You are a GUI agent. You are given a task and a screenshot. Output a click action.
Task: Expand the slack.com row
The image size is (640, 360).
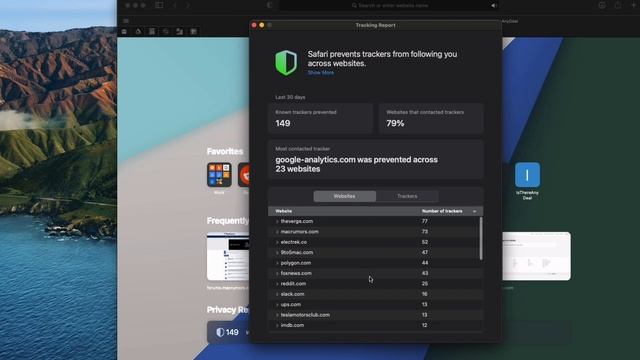(277, 294)
